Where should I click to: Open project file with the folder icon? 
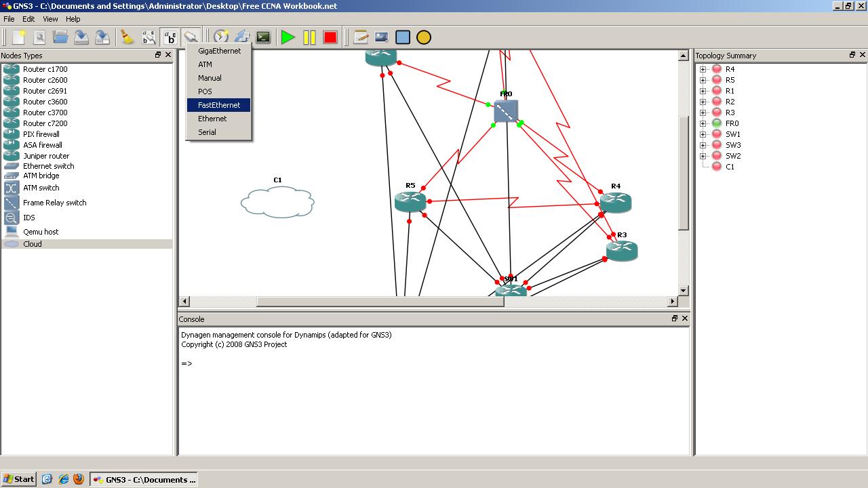[x=60, y=37]
